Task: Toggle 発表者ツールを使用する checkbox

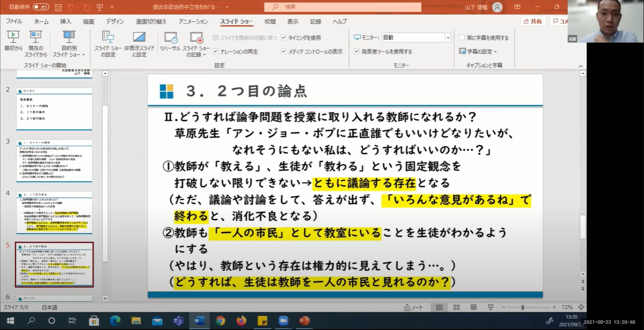Action: coord(357,52)
